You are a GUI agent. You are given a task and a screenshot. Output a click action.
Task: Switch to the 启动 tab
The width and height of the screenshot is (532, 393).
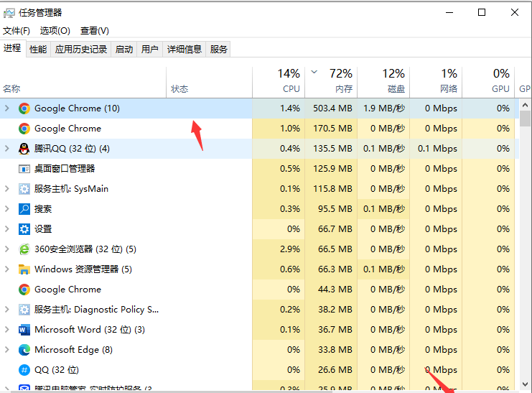coord(123,50)
